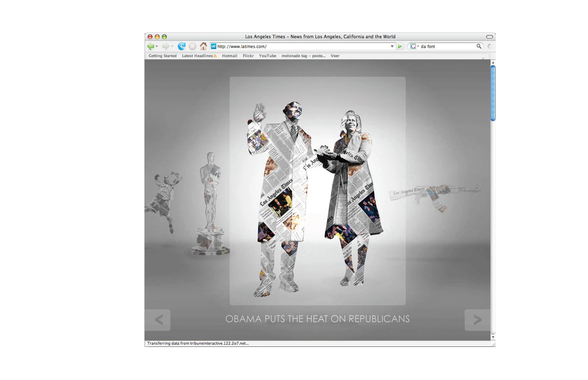
Task: Expand the URL history dropdown arrow
Action: coord(392,47)
